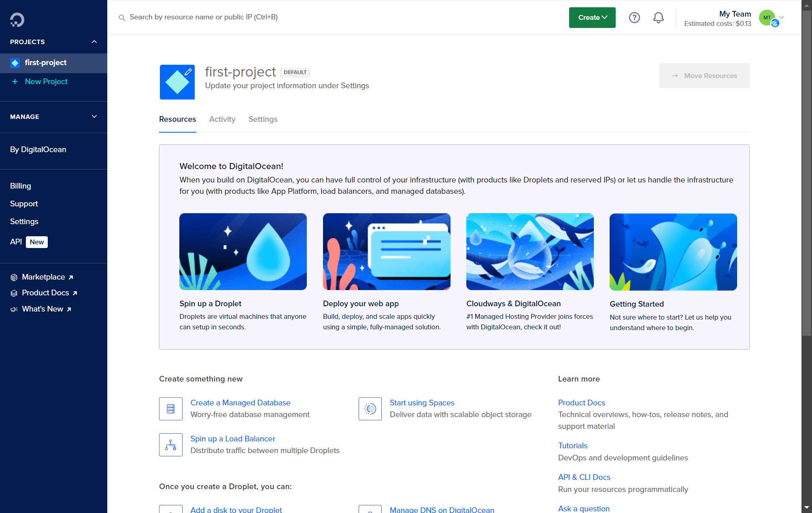This screenshot has height=513, width=812.
Task: Expand the MANAGE section chevron
Action: tap(94, 117)
